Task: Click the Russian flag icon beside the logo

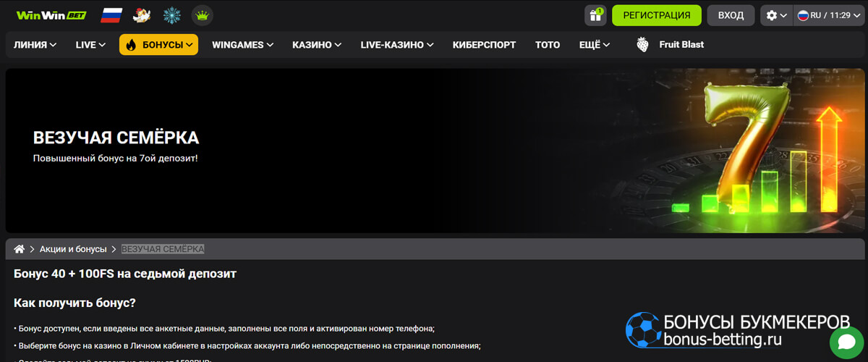Action: [x=111, y=15]
